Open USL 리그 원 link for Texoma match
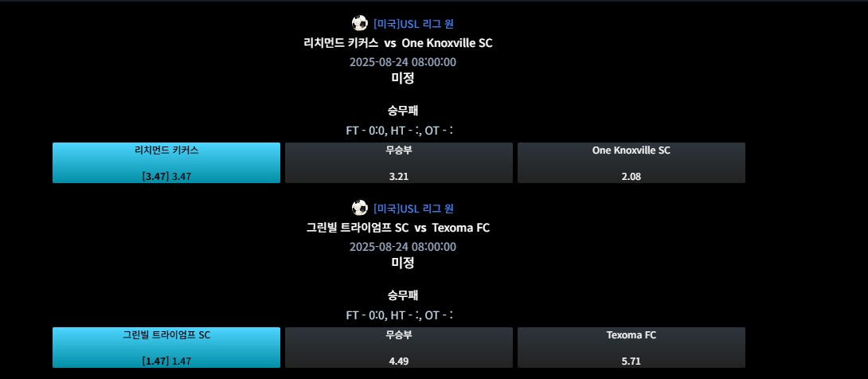The height and width of the screenshot is (379, 868). tap(413, 209)
